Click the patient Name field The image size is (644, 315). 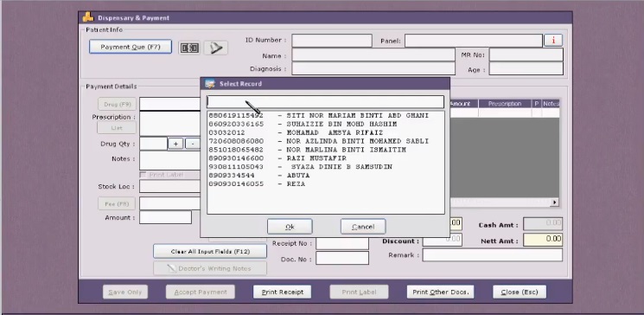point(373,55)
